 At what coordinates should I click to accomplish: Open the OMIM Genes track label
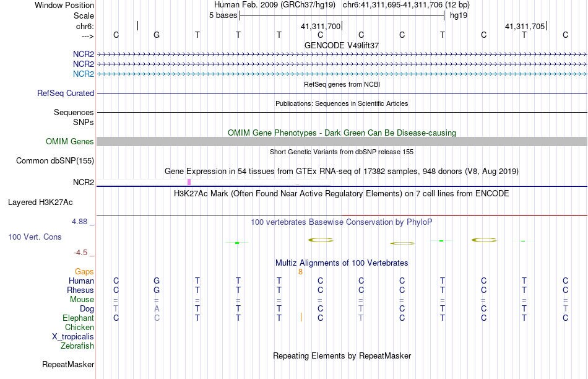pos(70,141)
